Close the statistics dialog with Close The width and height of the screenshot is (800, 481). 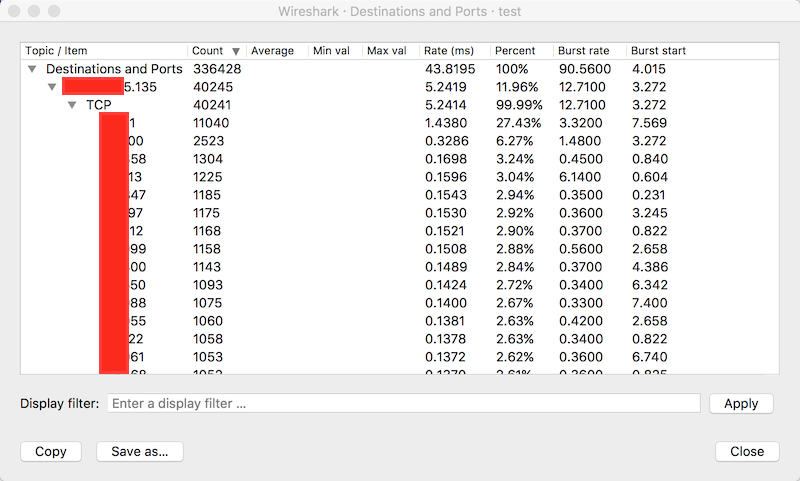click(x=746, y=451)
